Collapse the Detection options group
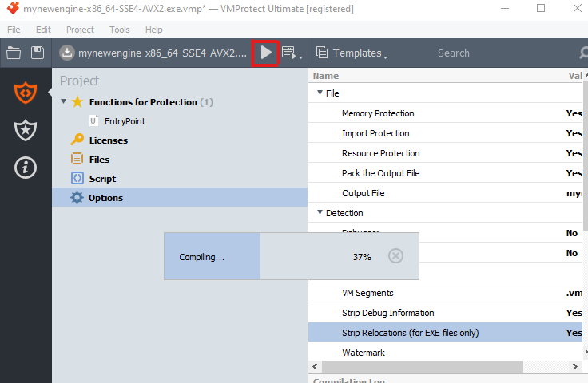 point(320,213)
